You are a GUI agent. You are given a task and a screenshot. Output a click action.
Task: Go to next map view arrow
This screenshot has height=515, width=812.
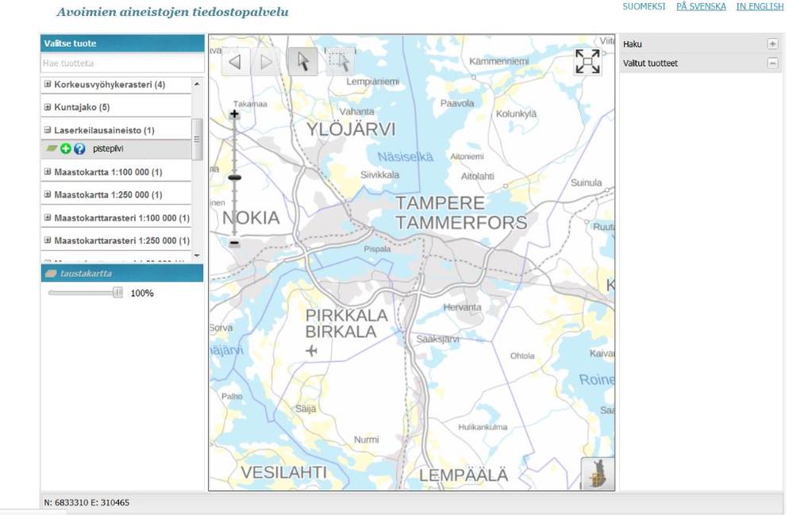pyautogui.click(x=266, y=62)
